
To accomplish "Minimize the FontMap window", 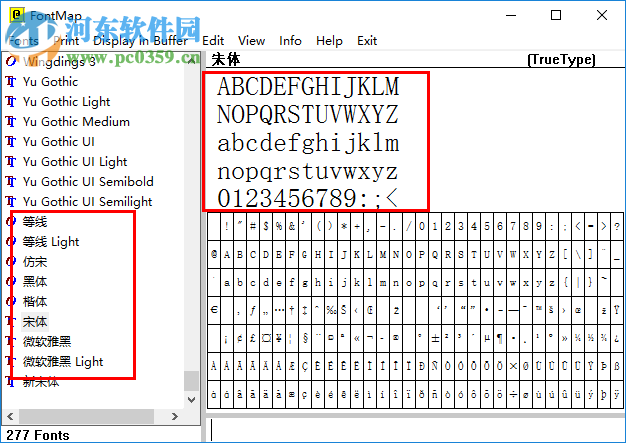I will (x=511, y=16).
